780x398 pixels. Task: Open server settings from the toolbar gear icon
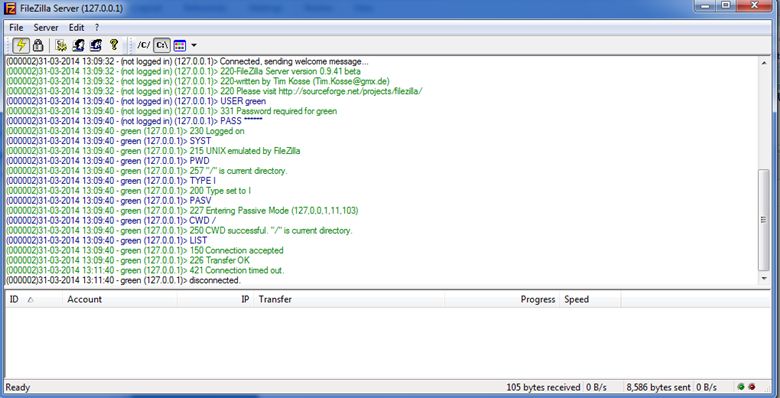pos(61,45)
